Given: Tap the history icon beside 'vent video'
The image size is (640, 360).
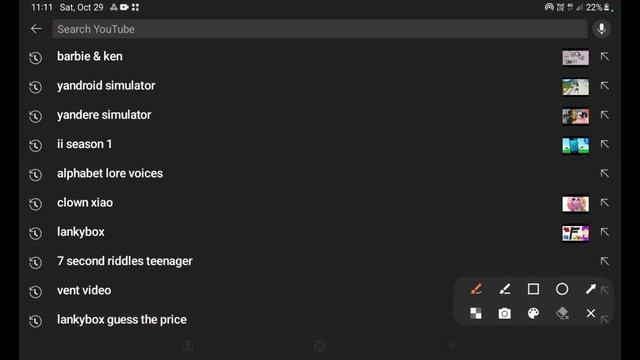Looking at the screenshot, I should coord(36,291).
